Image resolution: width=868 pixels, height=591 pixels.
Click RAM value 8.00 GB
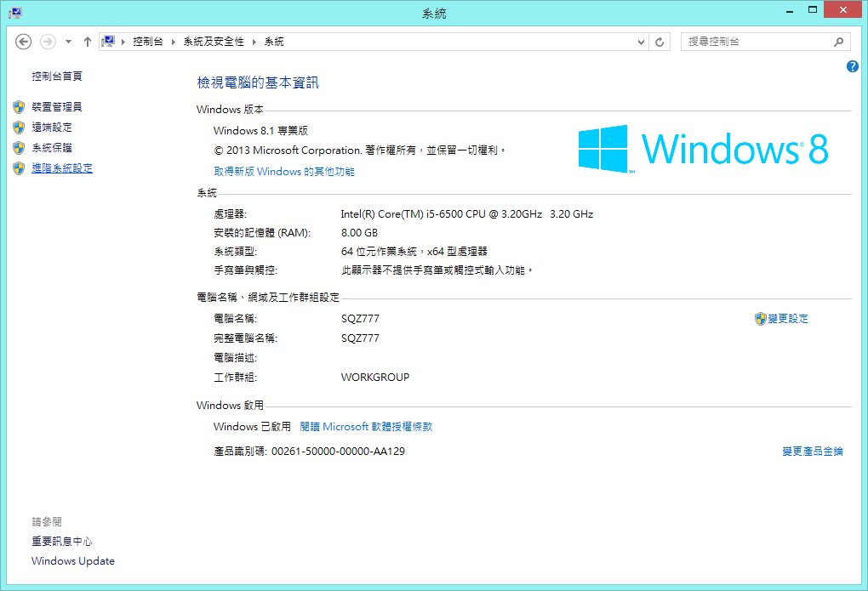(359, 233)
